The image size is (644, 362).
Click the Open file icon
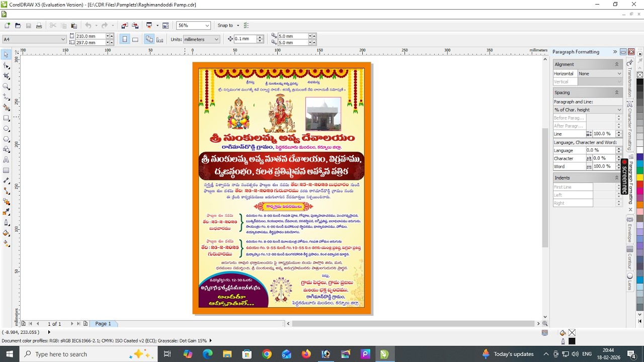18,26
